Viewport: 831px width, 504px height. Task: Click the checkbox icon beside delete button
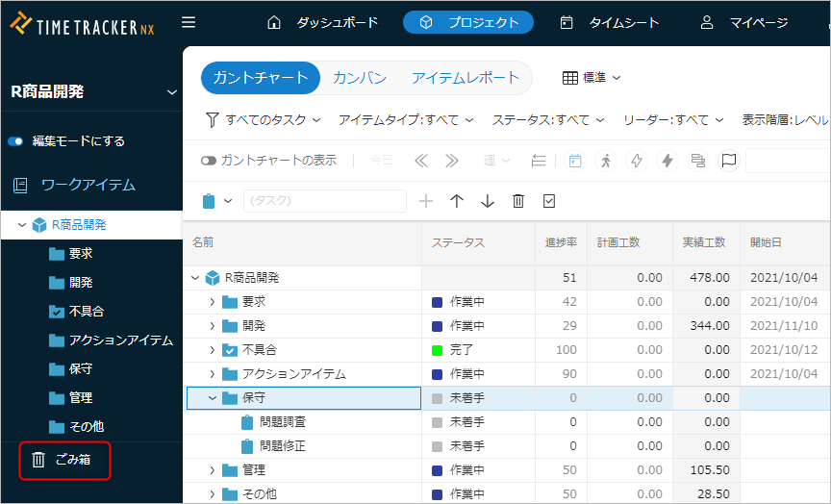[x=549, y=201]
